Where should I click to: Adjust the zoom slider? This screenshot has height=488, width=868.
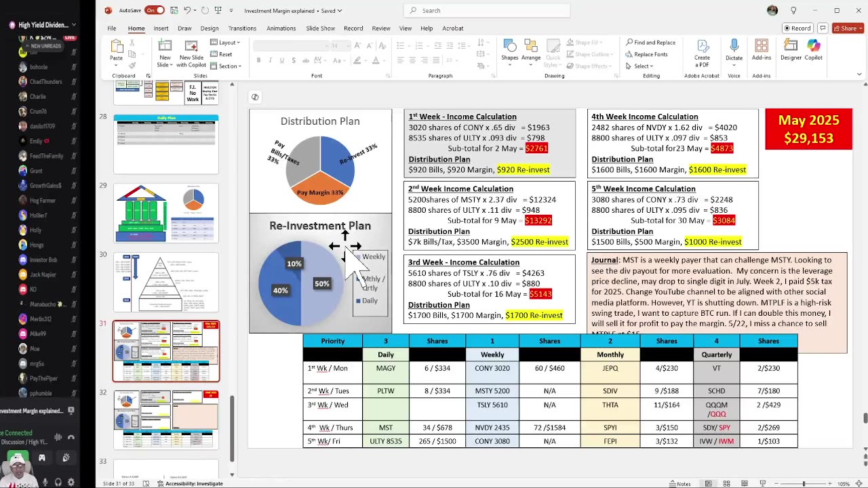tap(804, 483)
